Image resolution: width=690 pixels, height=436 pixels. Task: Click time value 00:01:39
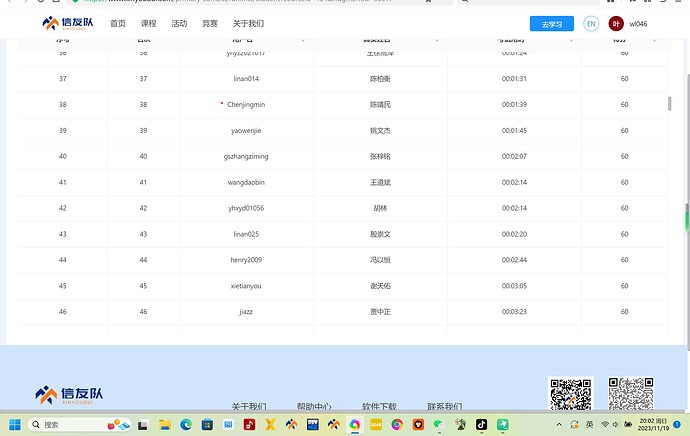[514, 105]
